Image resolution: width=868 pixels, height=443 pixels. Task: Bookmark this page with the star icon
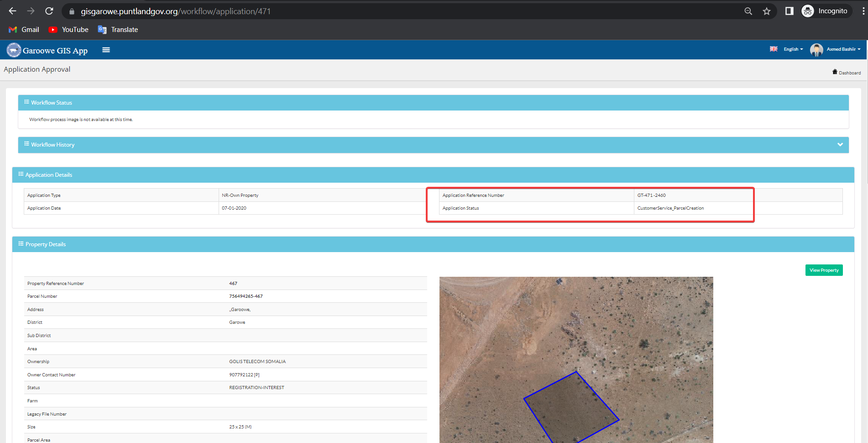click(x=767, y=11)
